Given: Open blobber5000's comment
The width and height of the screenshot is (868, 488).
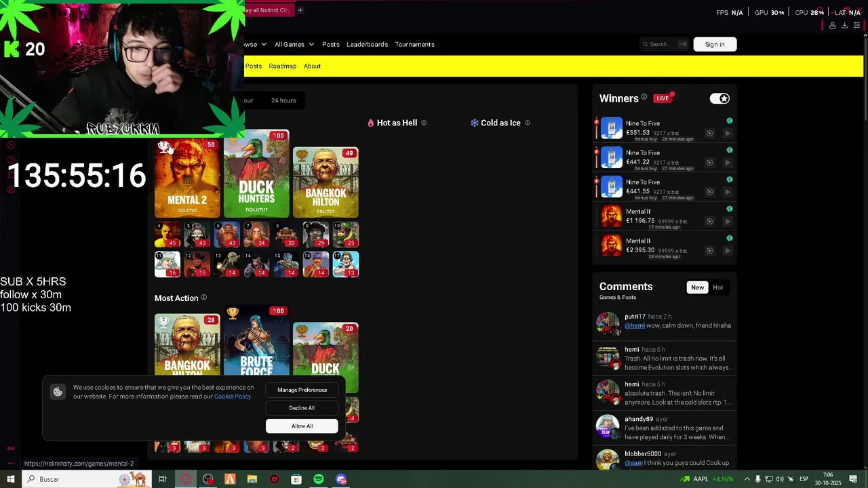Looking at the screenshot, I should click(665, 459).
